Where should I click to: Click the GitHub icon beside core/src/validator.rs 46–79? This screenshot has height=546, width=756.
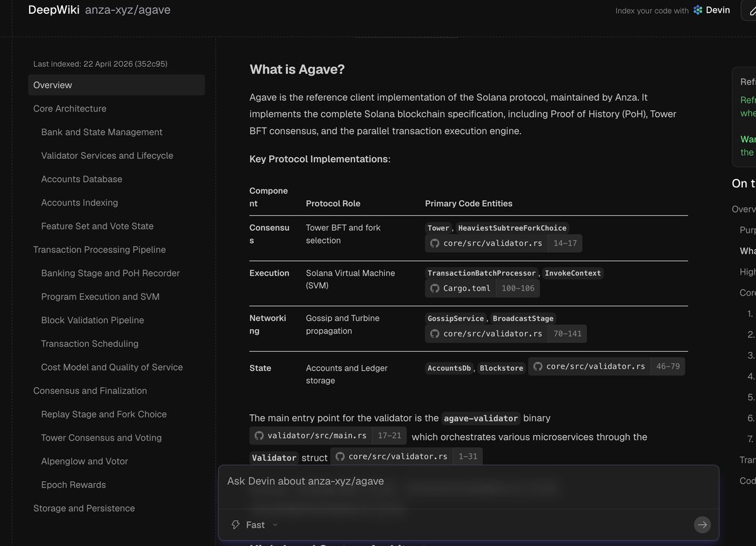click(x=537, y=366)
